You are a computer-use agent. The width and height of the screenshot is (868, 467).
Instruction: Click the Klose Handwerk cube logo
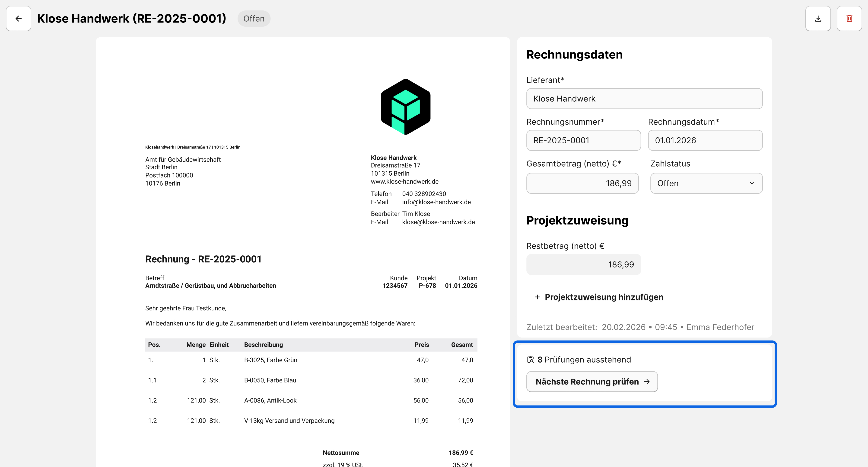click(x=405, y=107)
